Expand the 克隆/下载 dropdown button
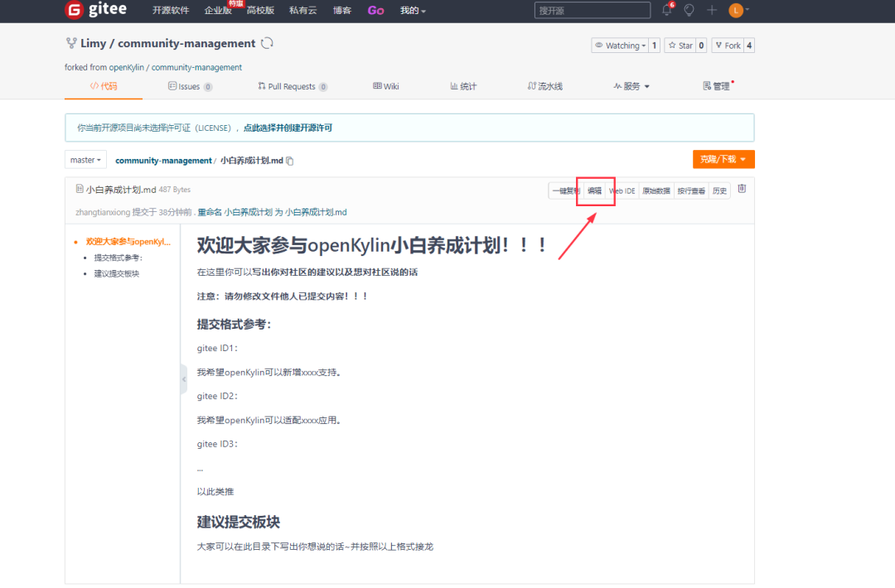The height and width of the screenshot is (588, 895). (723, 159)
